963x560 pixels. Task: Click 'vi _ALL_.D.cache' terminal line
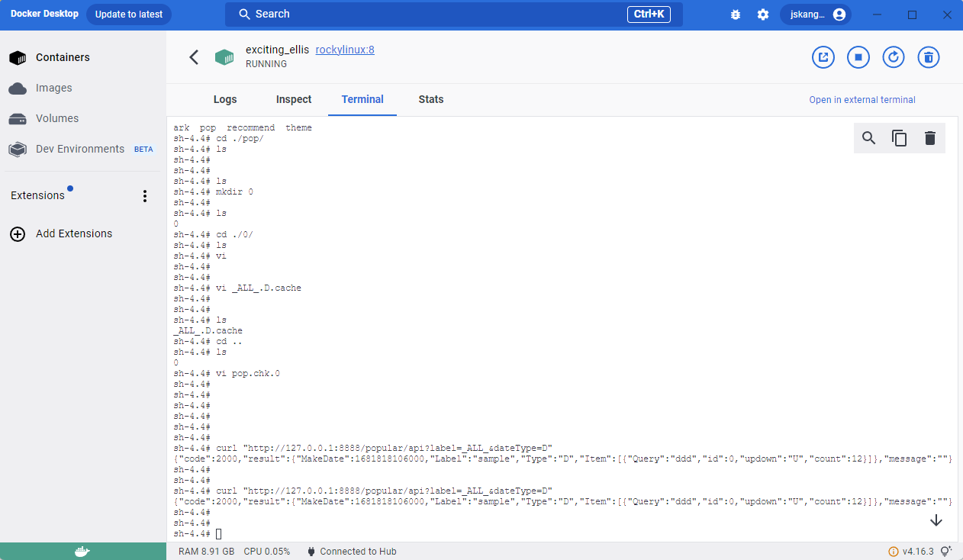tap(237, 288)
